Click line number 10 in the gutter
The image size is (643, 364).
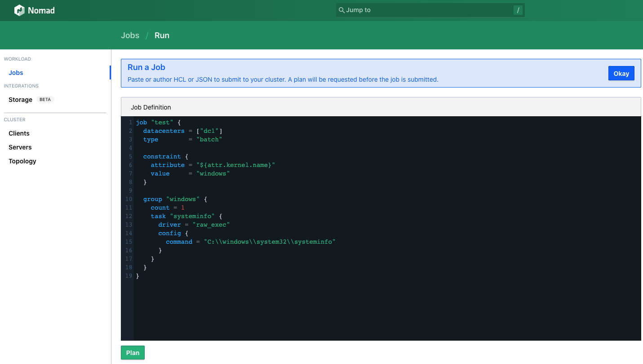(x=129, y=199)
